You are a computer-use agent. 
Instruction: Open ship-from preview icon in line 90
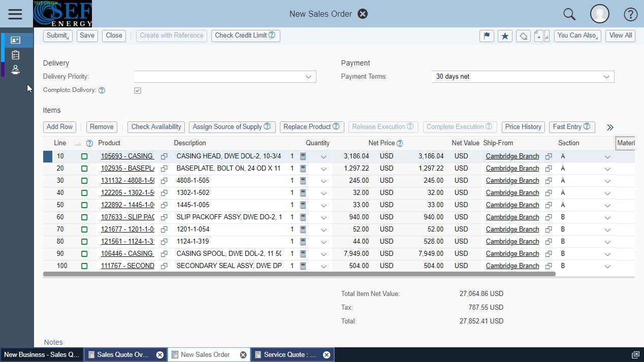point(549,254)
